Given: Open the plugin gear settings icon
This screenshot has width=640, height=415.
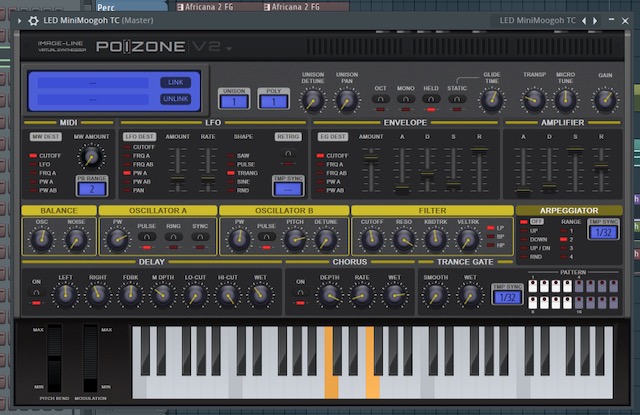Looking at the screenshot, I should pos(33,20).
